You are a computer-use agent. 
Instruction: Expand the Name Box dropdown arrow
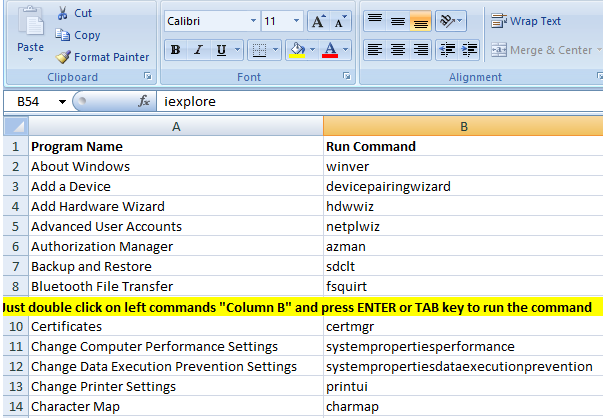tap(62, 102)
